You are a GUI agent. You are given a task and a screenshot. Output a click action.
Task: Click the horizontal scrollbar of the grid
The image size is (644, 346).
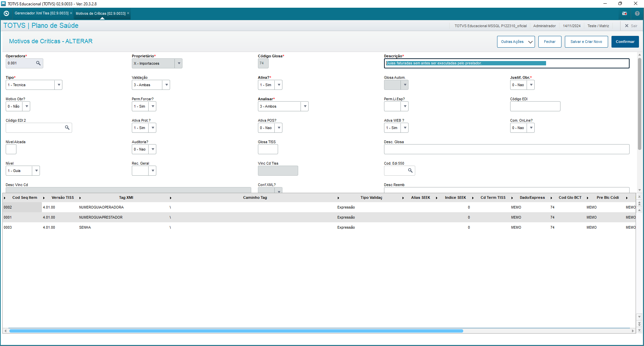click(x=236, y=331)
